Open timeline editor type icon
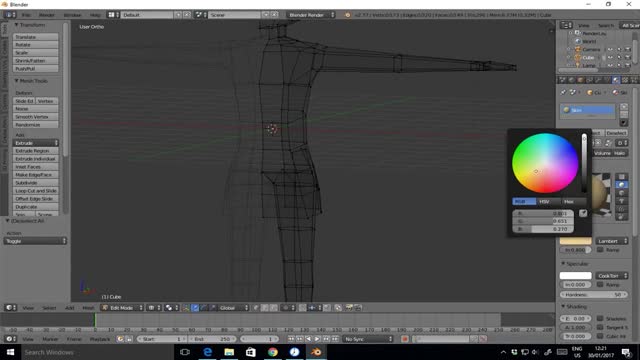Viewport: 640px width, 360px height. pos(11,339)
